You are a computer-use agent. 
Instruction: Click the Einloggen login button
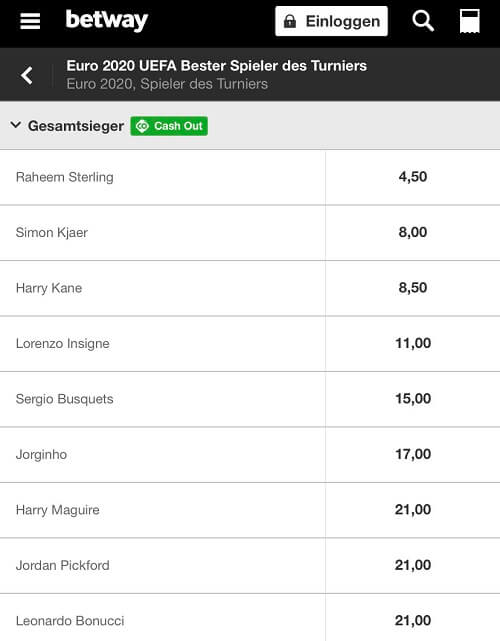[332, 21]
